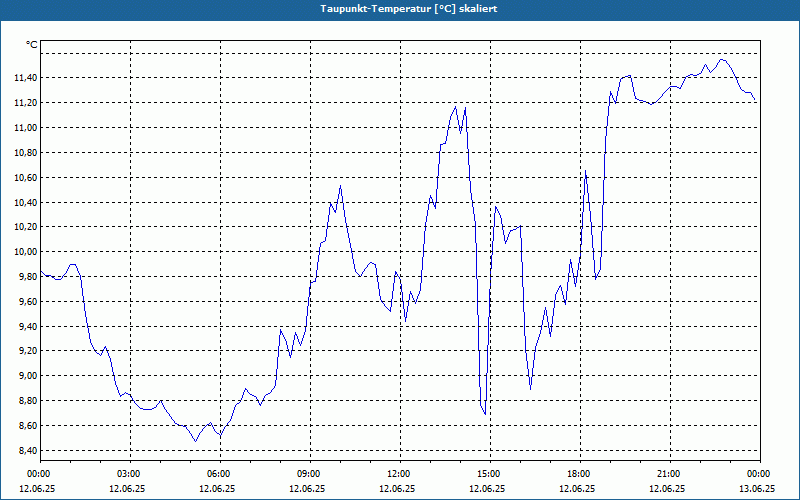
Task: Click the 12.06.25 date under 03:00
Action: click(127, 489)
